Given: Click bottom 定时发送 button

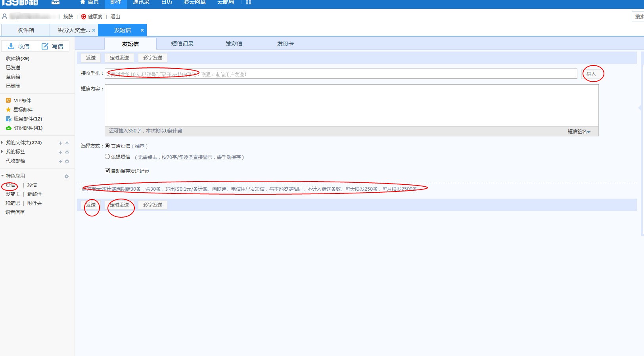Looking at the screenshot, I should 119,205.
